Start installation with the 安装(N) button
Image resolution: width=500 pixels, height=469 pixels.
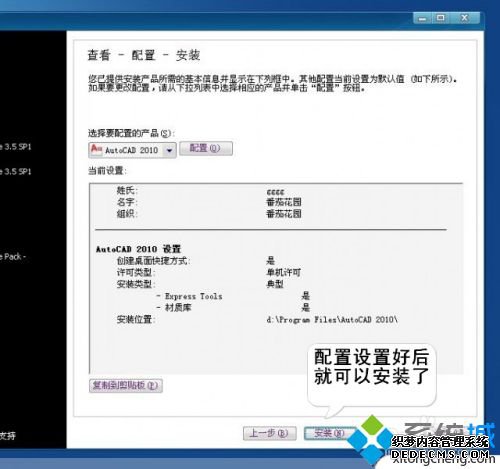[329, 433]
